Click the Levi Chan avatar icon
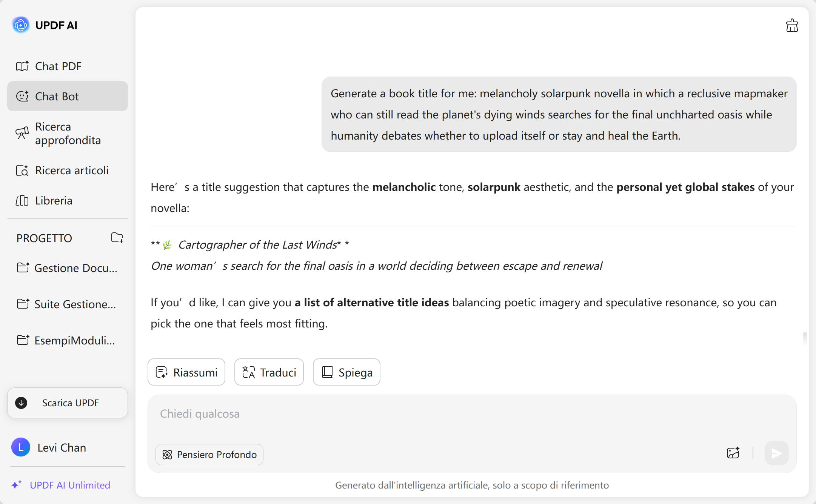This screenshot has height=504, width=816. pos(21,447)
